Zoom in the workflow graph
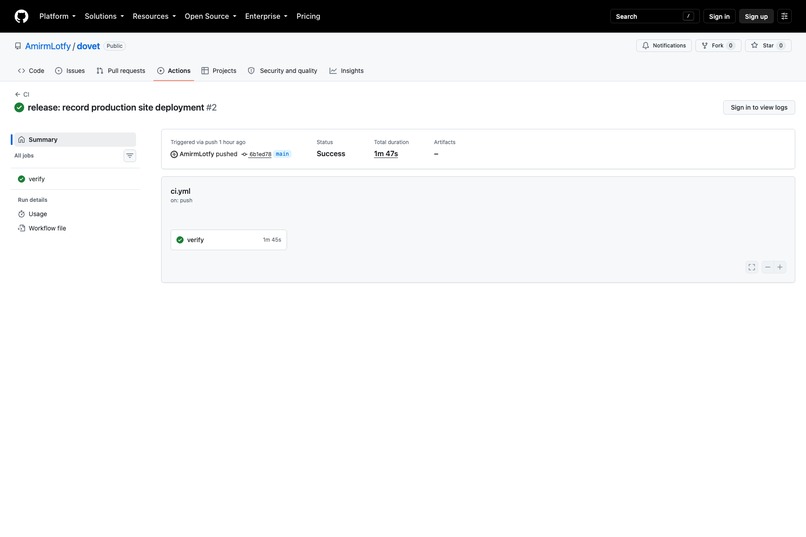This screenshot has height=537, width=806. click(780, 267)
